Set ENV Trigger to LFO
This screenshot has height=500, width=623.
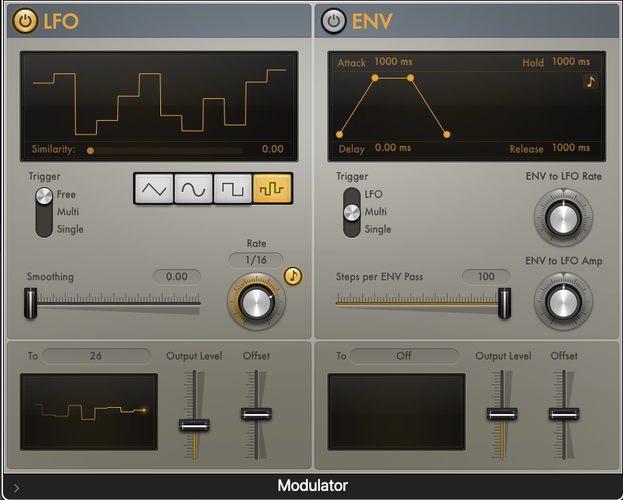373,194
